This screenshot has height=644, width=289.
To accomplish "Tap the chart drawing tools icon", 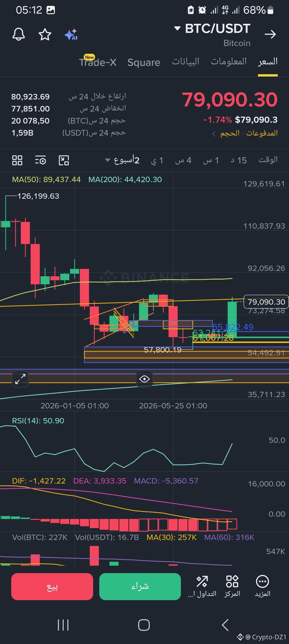I will point(64,160).
